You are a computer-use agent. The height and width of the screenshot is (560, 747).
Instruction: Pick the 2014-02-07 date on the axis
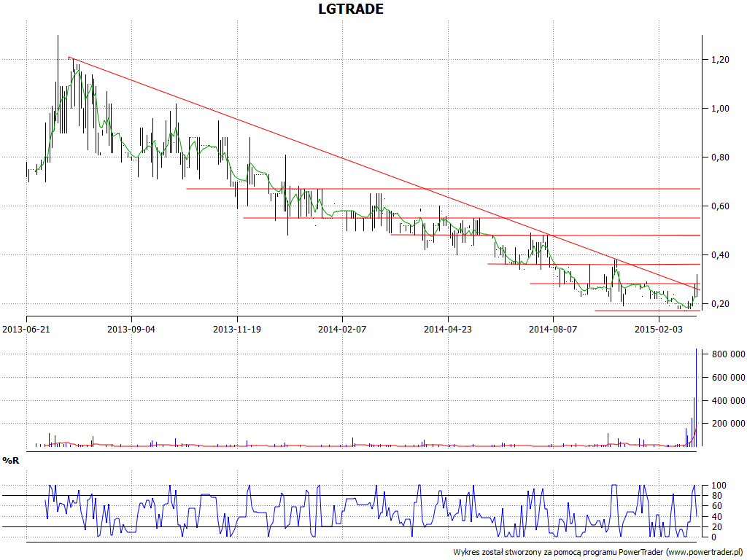(342, 329)
